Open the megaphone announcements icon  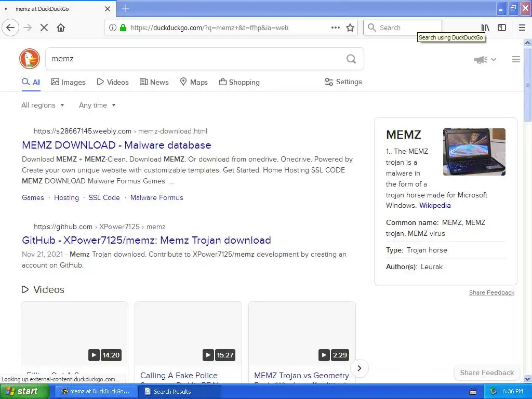[481, 60]
